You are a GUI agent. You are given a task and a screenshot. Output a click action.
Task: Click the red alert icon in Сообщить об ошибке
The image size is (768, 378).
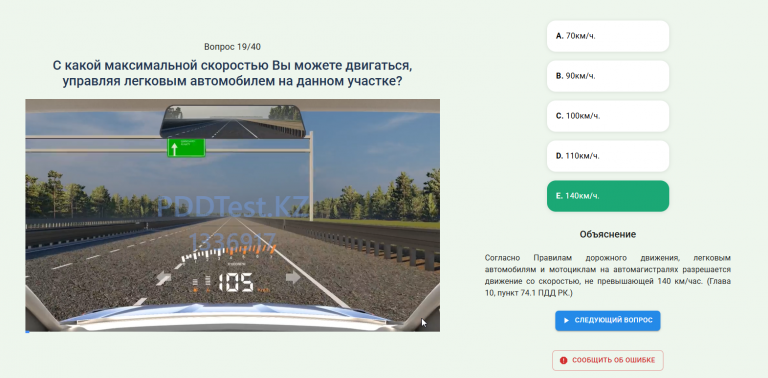coord(563,360)
